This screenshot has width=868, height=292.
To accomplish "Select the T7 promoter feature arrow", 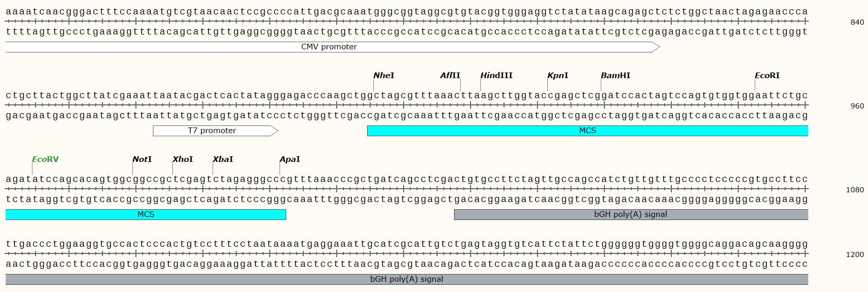I will pyautogui.click(x=212, y=131).
